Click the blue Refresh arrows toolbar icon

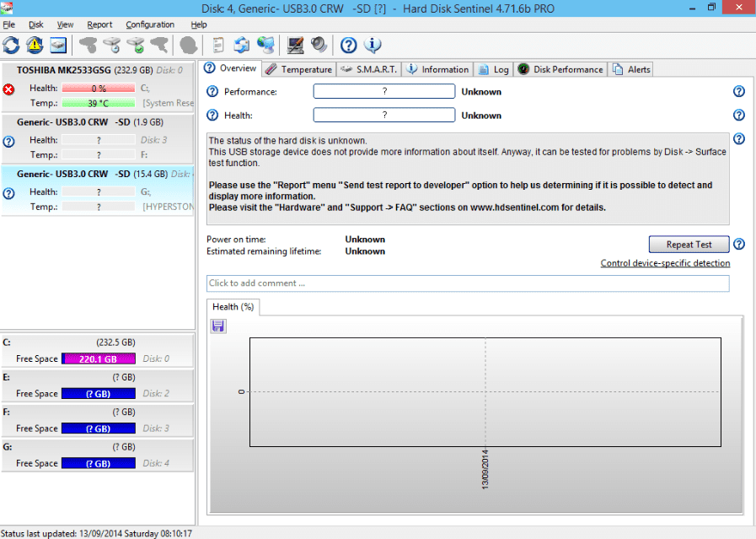pos(11,46)
